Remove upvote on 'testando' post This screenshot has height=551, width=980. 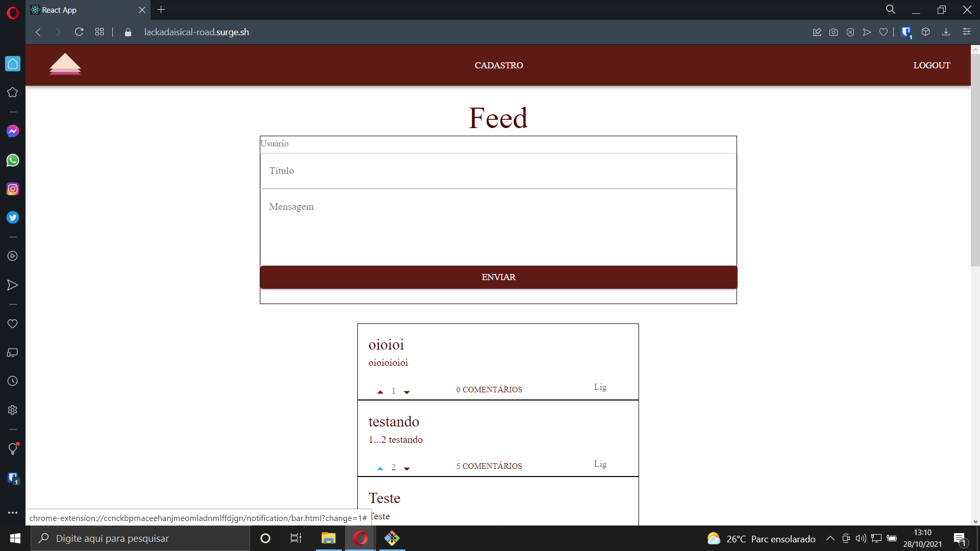(x=380, y=468)
